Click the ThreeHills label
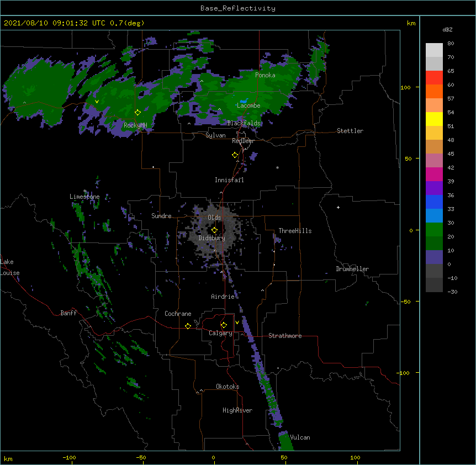Image resolution: width=476 pixels, height=465 pixels. pos(295,231)
